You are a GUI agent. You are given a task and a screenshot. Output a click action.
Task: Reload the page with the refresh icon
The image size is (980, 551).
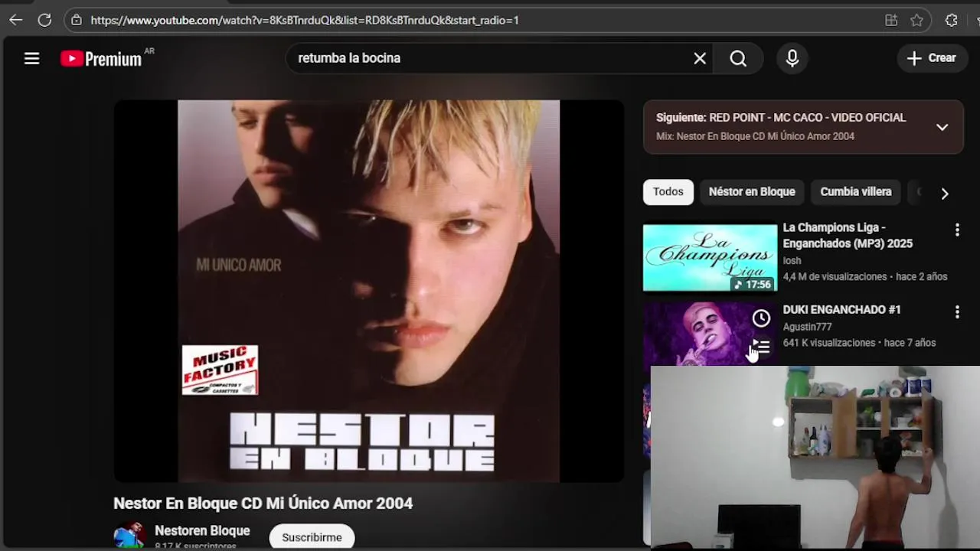click(x=45, y=21)
